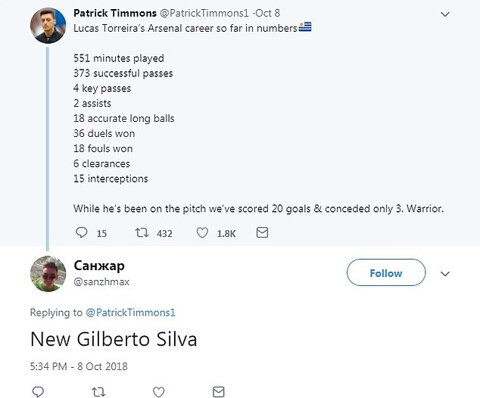Open the @PatrickTimmons1 handle in header
The height and width of the screenshot is (398, 480).
[204, 13]
